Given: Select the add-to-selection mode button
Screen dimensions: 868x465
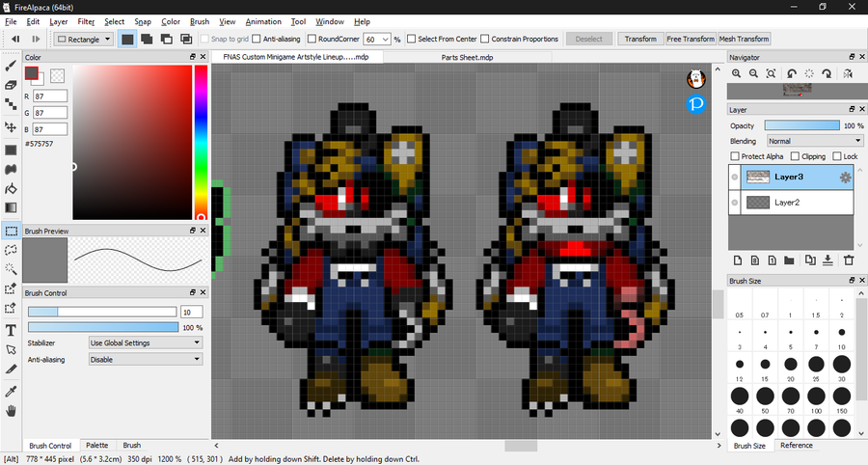Looking at the screenshot, I should 147,39.
